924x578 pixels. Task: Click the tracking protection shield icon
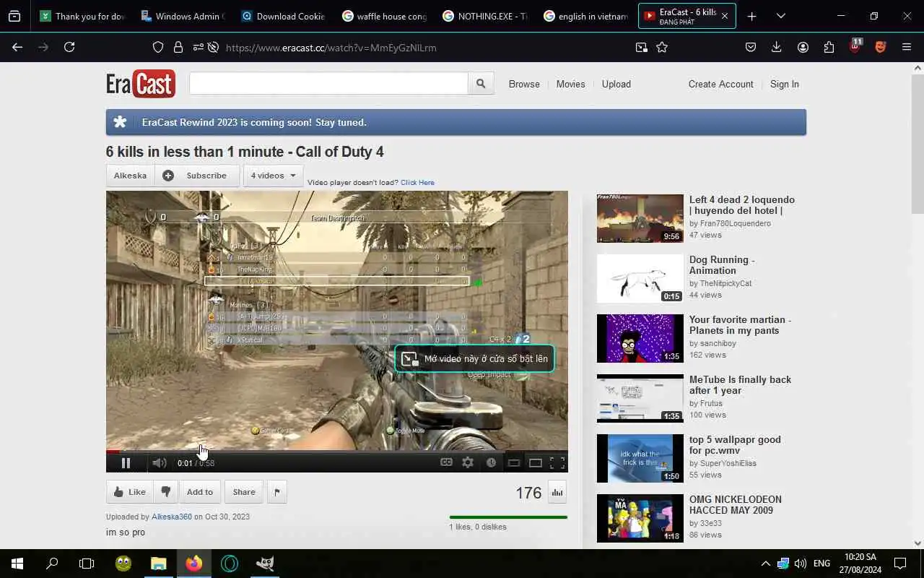coord(158,48)
